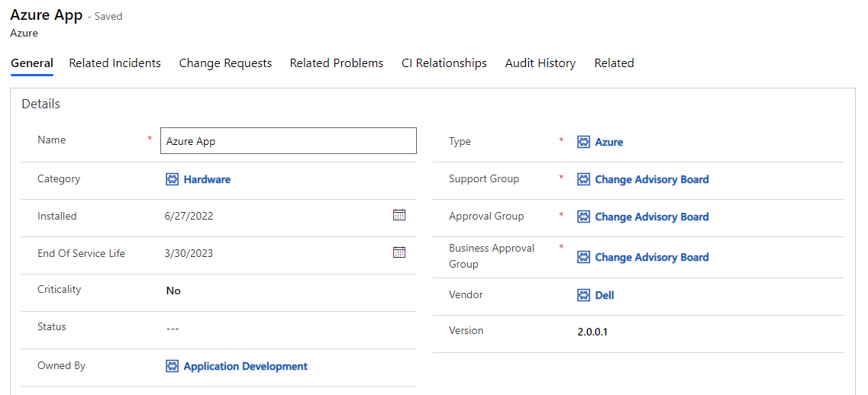View the Audit History tab

pos(540,63)
